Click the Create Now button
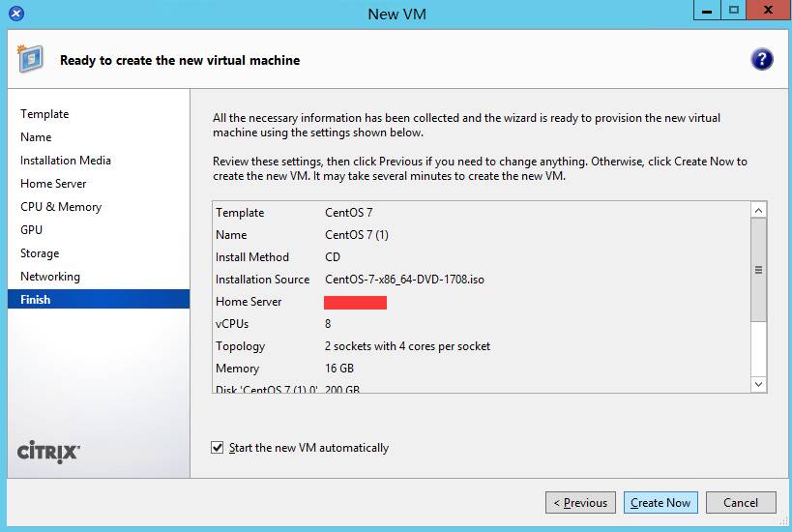 (660, 503)
